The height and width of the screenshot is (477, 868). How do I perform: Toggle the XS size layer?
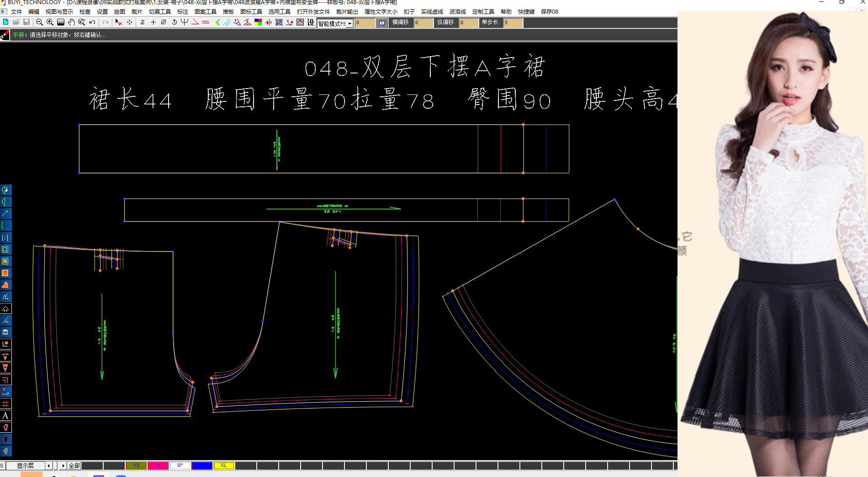coord(136,465)
